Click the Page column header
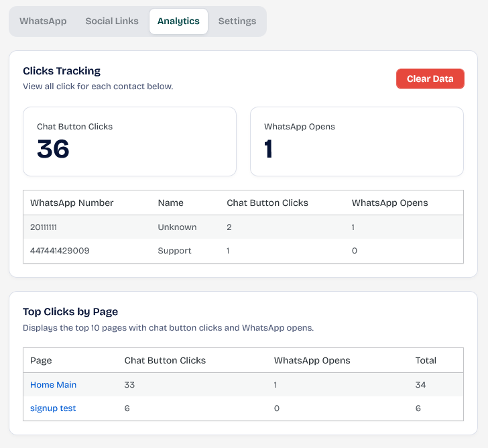 coord(41,360)
